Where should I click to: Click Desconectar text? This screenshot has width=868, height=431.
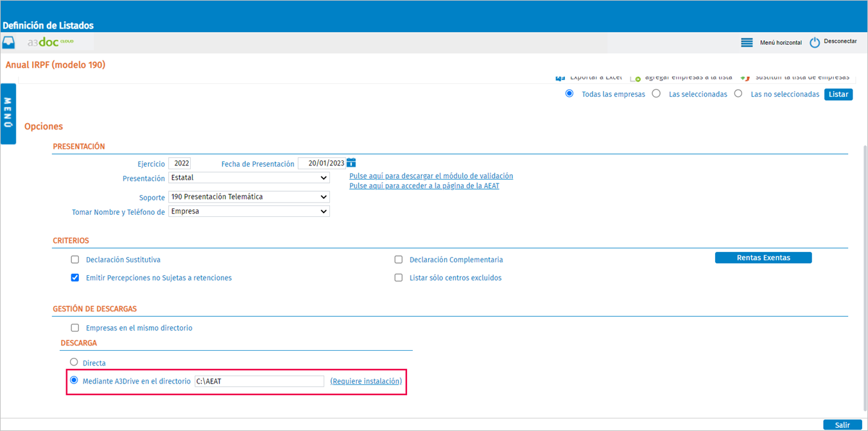click(840, 41)
